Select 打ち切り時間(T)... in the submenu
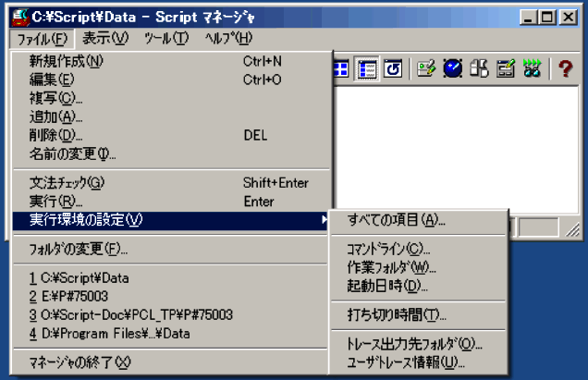This screenshot has width=588, height=380. [x=419, y=315]
